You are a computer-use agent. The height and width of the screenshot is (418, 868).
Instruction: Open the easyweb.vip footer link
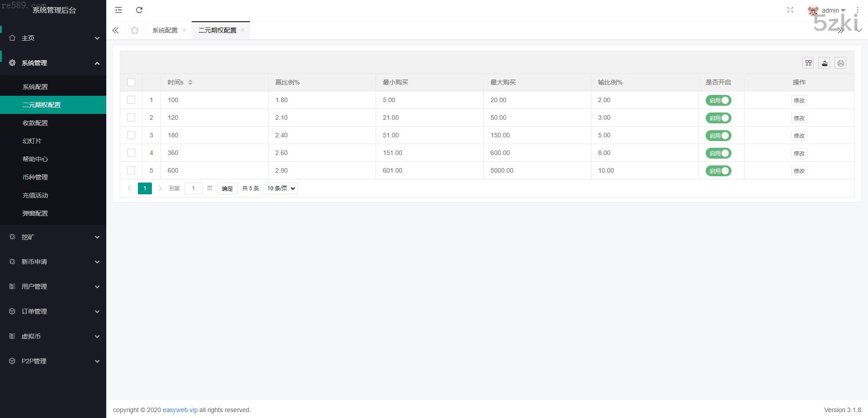(180, 410)
